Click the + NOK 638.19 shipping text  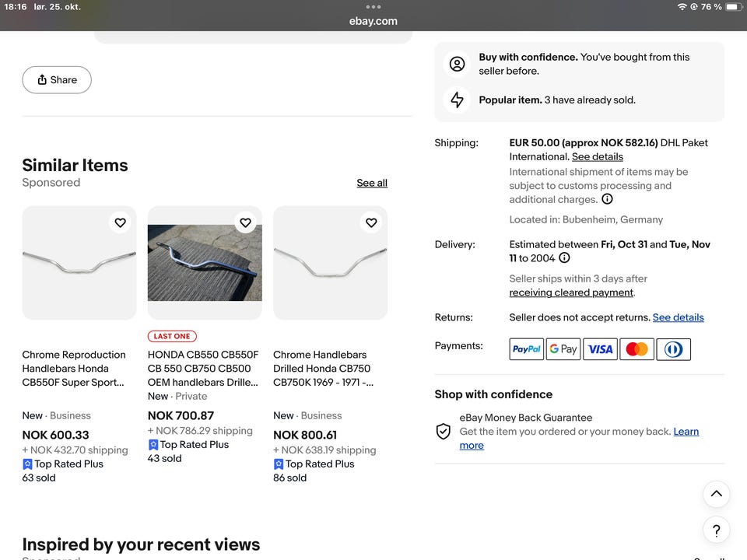point(324,450)
